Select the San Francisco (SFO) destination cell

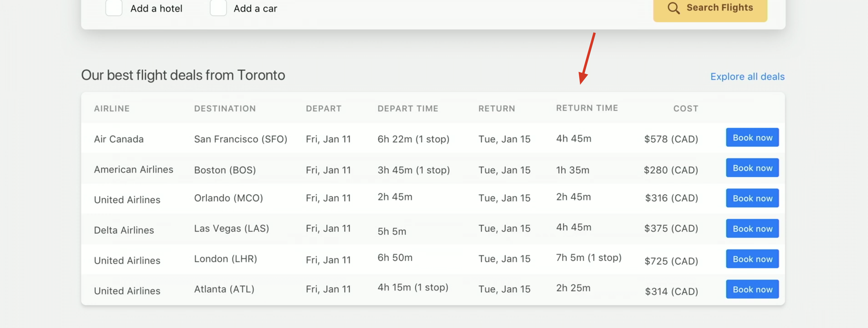click(240, 139)
